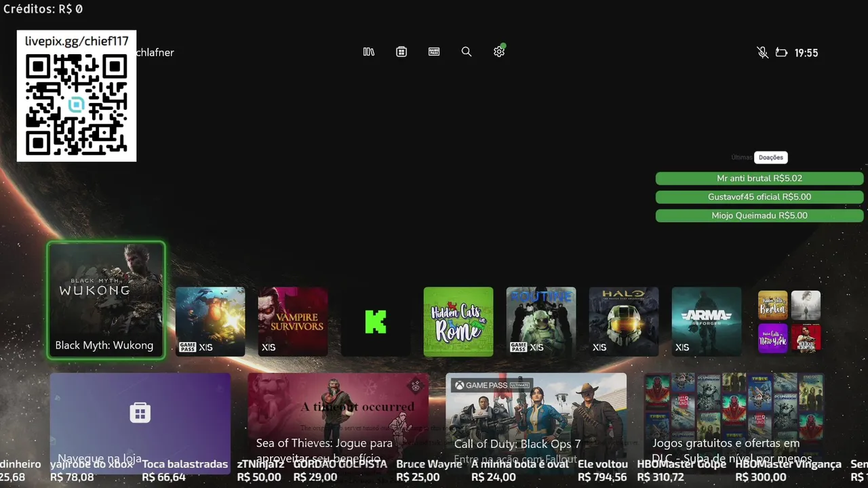
Task: Click the HBOMaster Vingança ticker entry
Action: coord(788,470)
